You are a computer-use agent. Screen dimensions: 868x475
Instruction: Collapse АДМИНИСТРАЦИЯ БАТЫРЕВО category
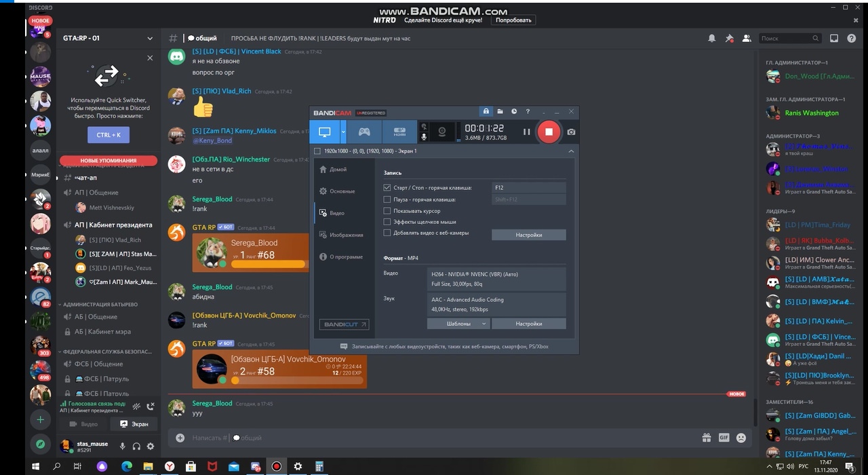(99, 305)
